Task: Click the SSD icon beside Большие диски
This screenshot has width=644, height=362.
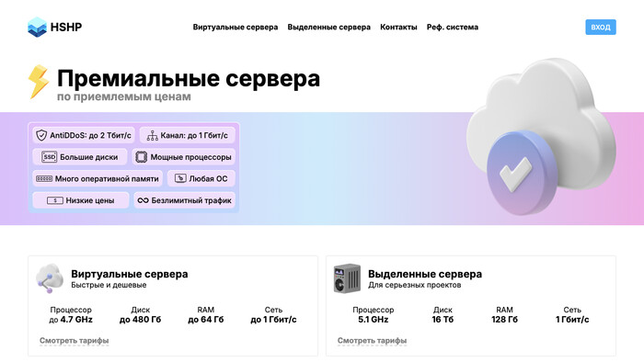Action: [50, 157]
